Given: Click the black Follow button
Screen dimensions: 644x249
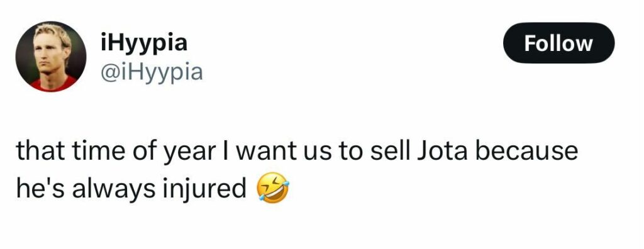Looking at the screenshot, I should pos(559,43).
